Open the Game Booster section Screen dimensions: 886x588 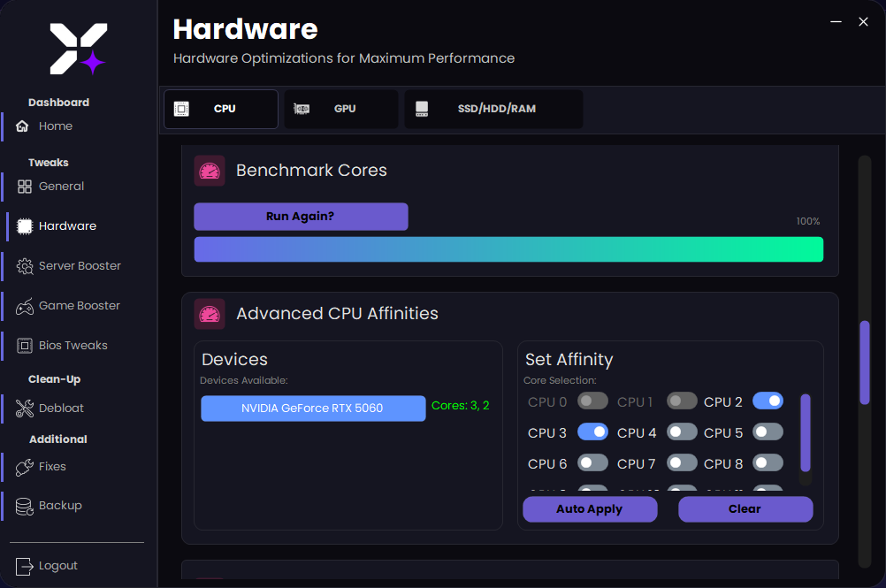pos(78,305)
